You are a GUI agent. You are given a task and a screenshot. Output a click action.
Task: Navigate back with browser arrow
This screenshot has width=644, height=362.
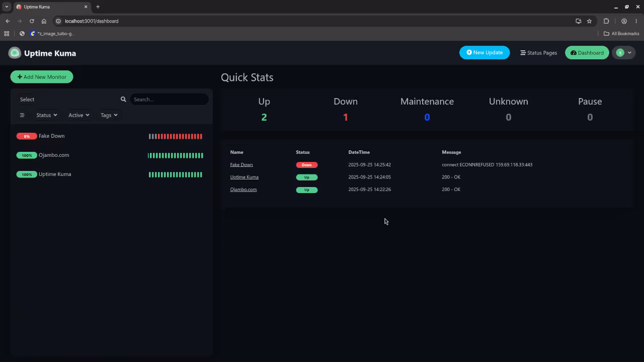click(8, 21)
